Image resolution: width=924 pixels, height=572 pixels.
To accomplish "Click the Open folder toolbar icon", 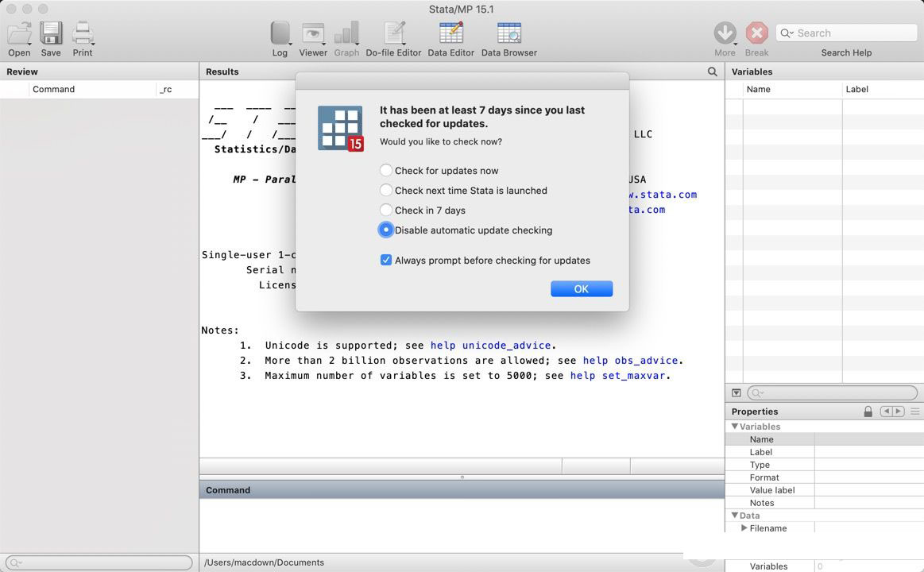I will pos(18,33).
